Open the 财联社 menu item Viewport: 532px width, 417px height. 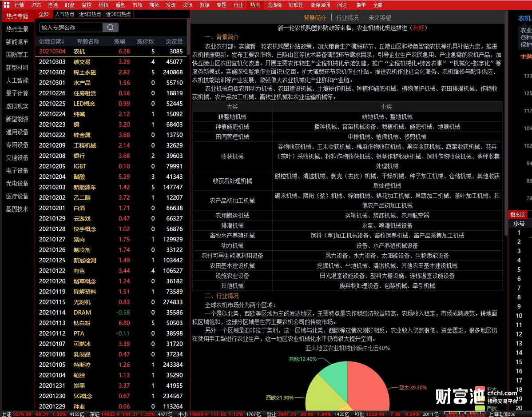(x=296, y=5)
